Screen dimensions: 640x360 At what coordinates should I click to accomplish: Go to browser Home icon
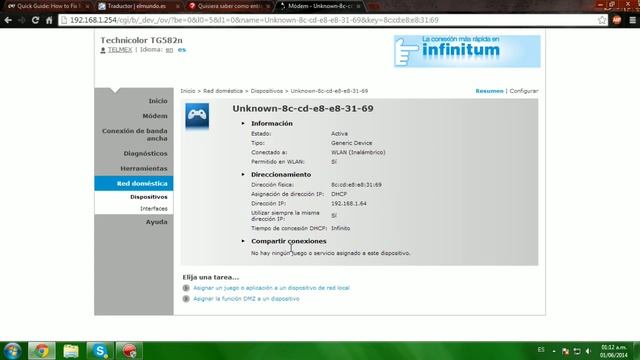point(49,20)
